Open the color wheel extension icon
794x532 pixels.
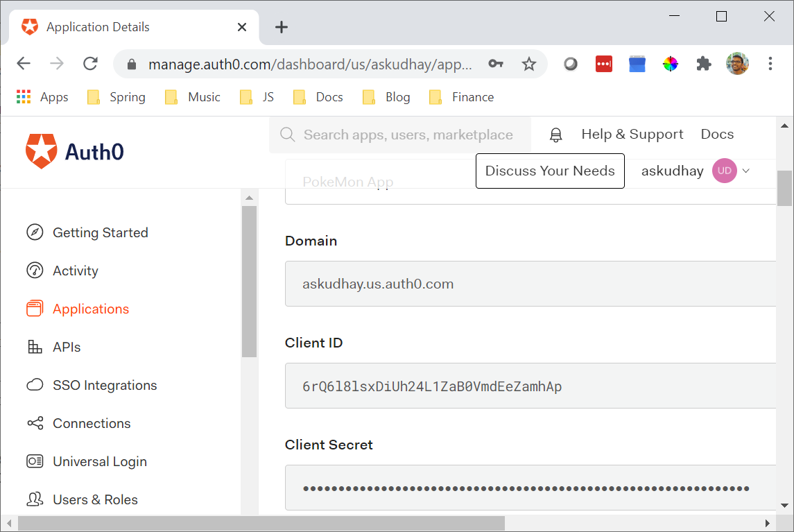point(671,64)
